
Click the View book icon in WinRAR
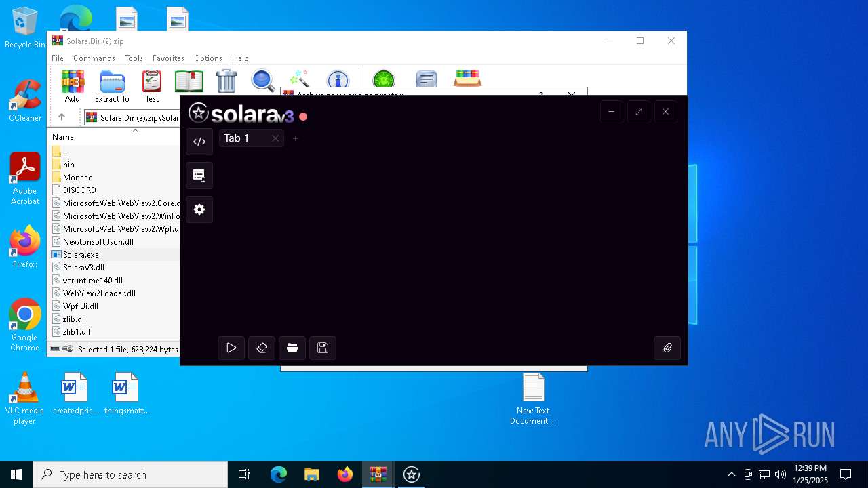(x=189, y=81)
